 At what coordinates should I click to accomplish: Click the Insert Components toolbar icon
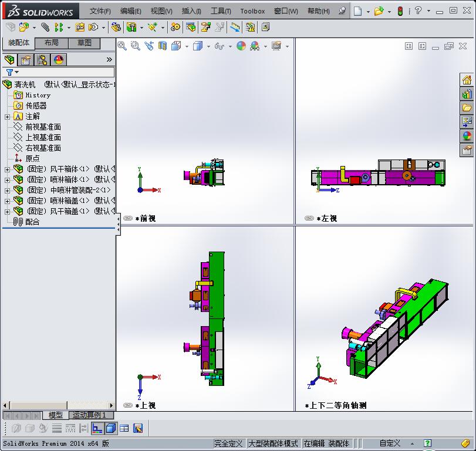(24, 28)
